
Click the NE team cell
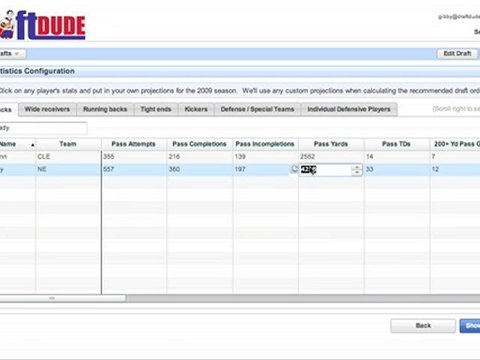coord(68,169)
